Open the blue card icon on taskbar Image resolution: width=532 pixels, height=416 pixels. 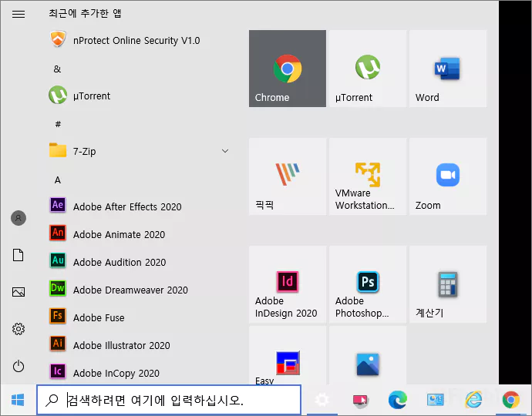coord(436,400)
